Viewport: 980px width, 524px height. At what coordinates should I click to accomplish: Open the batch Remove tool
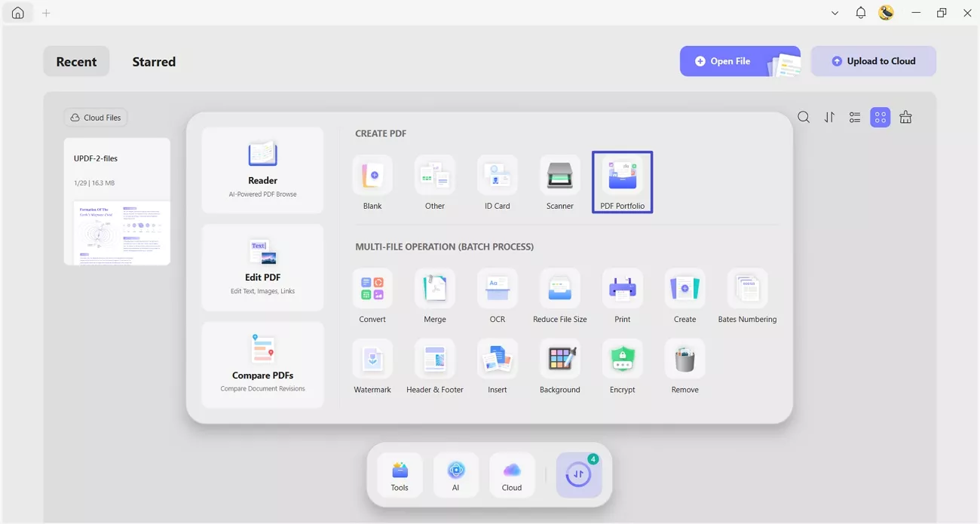coord(685,366)
